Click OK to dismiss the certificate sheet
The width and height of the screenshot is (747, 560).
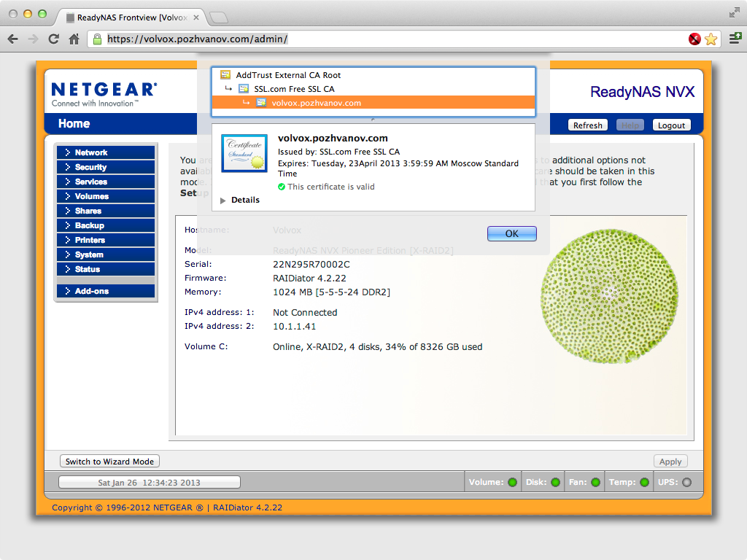click(511, 233)
